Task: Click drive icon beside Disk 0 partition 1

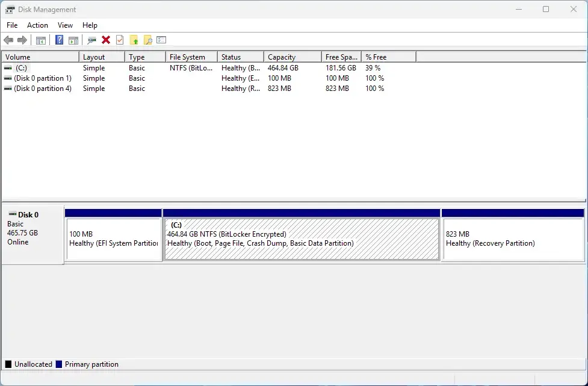Action: click(7, 78)
